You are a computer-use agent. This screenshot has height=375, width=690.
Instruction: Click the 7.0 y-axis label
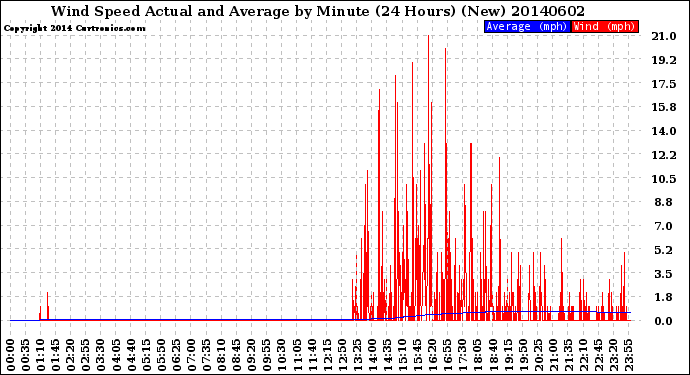tap(664, 226)
